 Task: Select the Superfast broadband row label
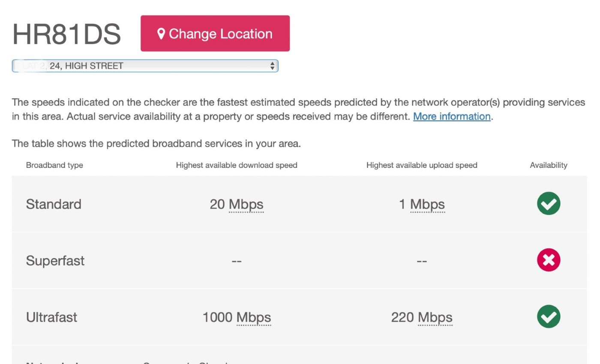pos(55,261)
